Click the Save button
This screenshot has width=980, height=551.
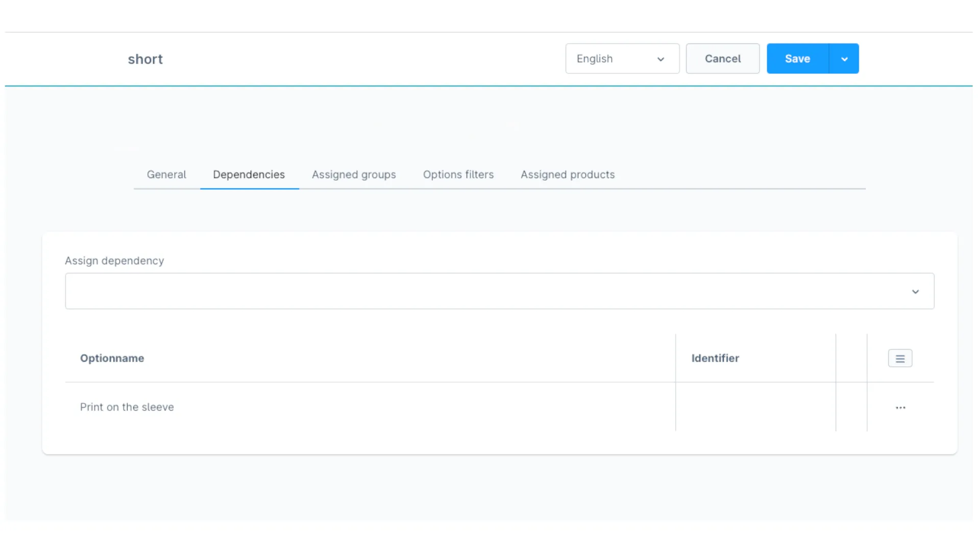[x=797, y=58]
